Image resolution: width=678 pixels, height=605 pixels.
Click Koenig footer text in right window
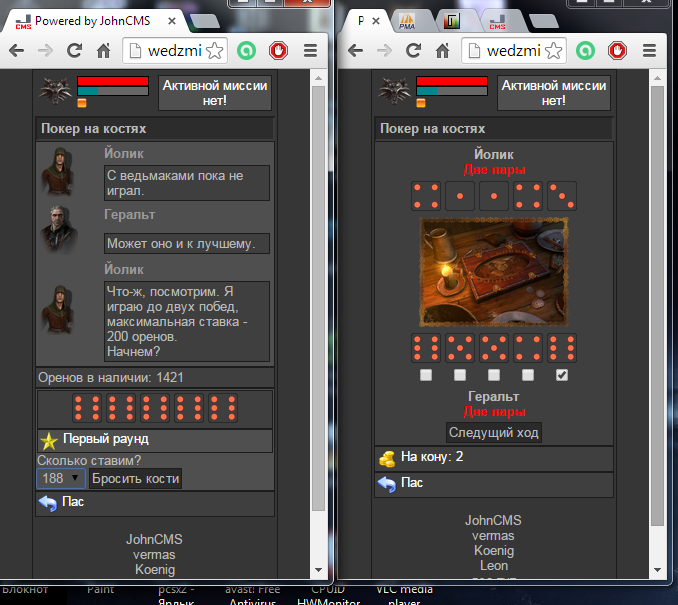point(494,551)
